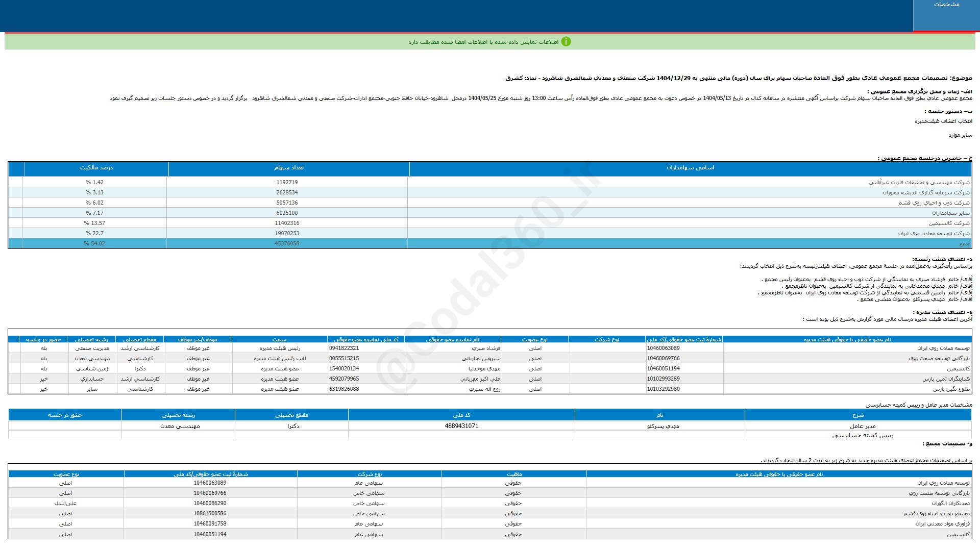Click representative national code 4592079965
This screenshot has width=980, height=551.
[344, 379]
